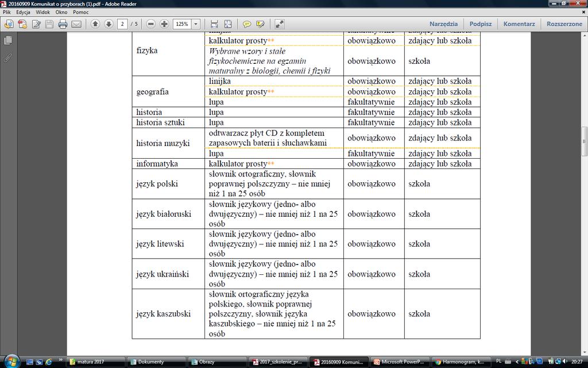Print the document using the printer icon
Image resolution: width=588 pixels, height=368 pixels.
tap(63, 24)
